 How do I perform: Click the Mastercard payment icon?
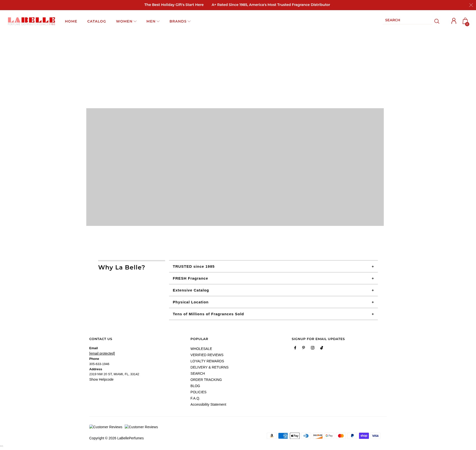click(341, 436)
